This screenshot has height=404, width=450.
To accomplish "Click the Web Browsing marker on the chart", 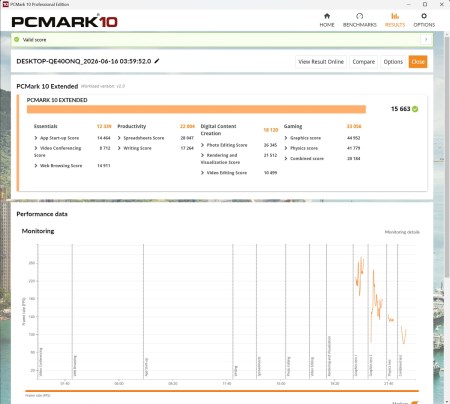I will (x=75, y=366).
